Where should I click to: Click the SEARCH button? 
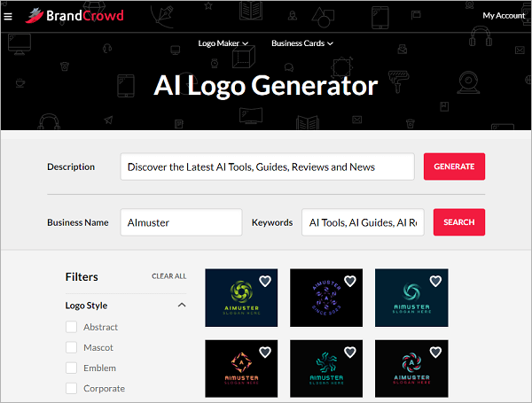[x=458, y=222]
